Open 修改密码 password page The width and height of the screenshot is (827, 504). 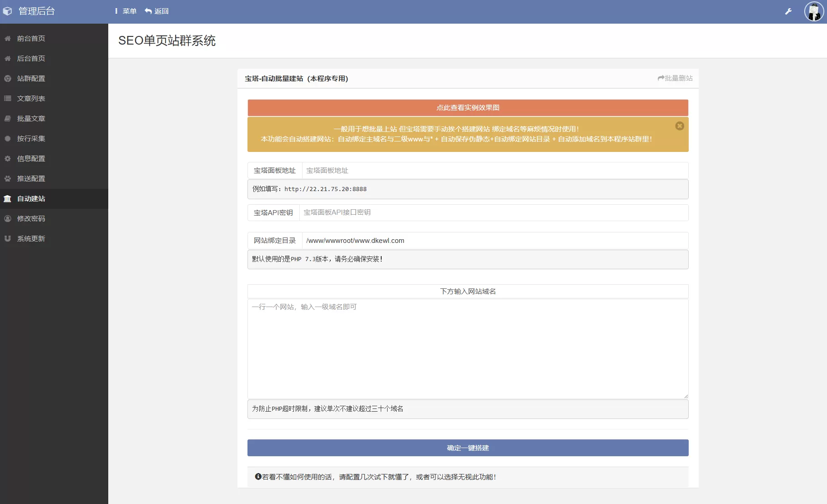pyautogui.click(x=30, y=218)
